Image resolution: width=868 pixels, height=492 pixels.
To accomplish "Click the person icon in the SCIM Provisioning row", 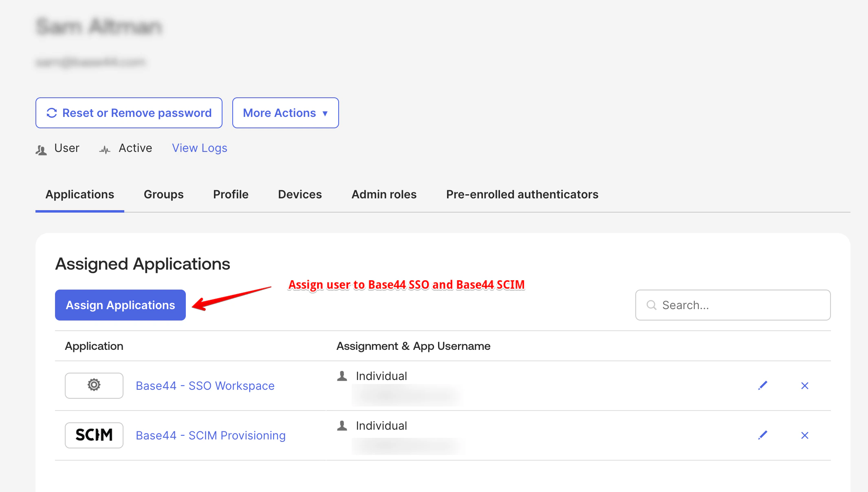I will coord(342,426).
